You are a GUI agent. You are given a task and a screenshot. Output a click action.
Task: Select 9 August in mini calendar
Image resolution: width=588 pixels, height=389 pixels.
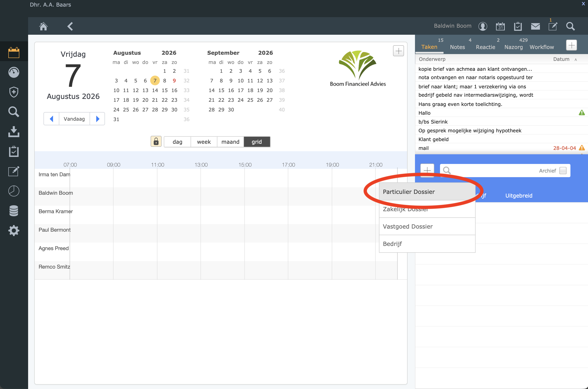[174, 81]
